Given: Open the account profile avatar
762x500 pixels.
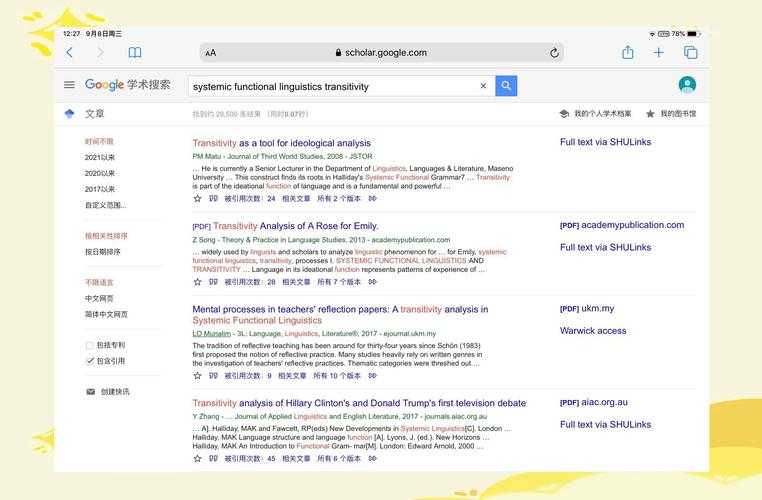Looking at the screenshot, I should (x=687, y=85).
